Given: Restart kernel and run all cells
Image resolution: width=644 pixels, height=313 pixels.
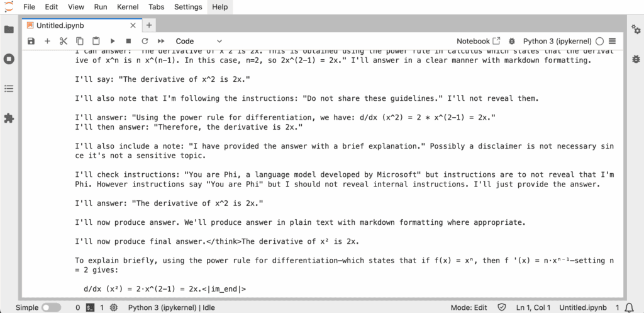Looking at the screenshot, I should (161, 41).
